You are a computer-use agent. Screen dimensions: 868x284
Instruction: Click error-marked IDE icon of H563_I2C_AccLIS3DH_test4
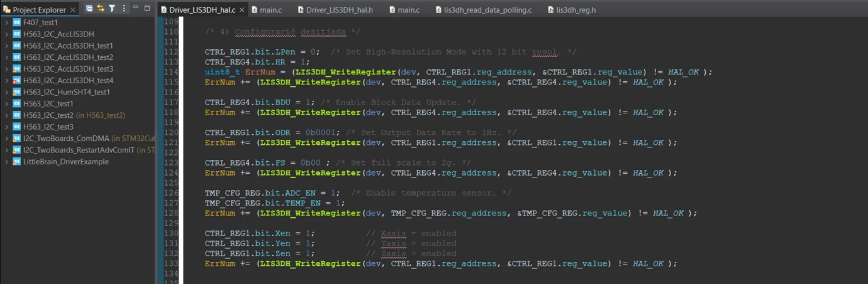coord(16,81)
